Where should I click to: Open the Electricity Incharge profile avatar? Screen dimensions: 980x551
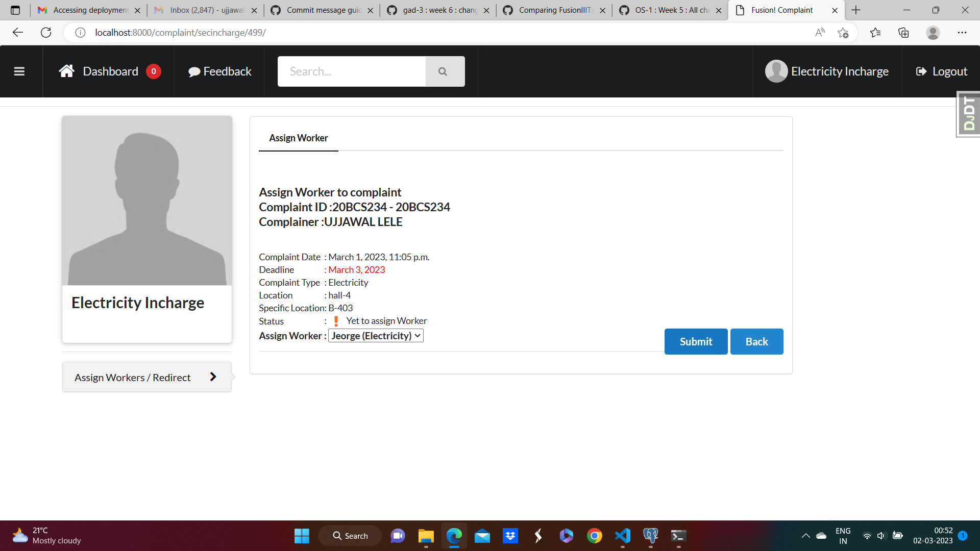pos(776,71)
